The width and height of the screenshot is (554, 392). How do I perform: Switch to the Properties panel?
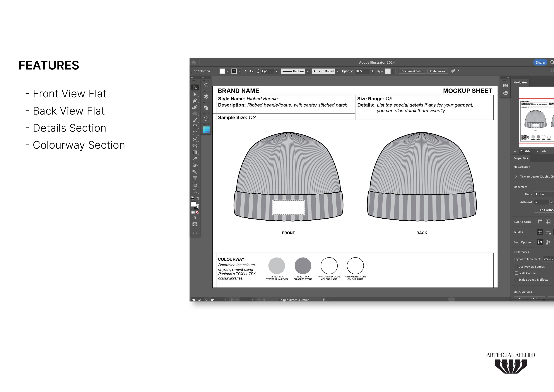[521, 158]
